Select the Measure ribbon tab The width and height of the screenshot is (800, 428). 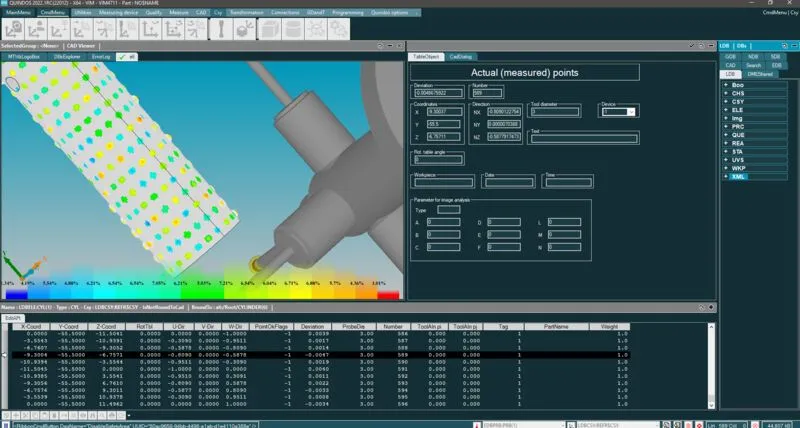179,12
